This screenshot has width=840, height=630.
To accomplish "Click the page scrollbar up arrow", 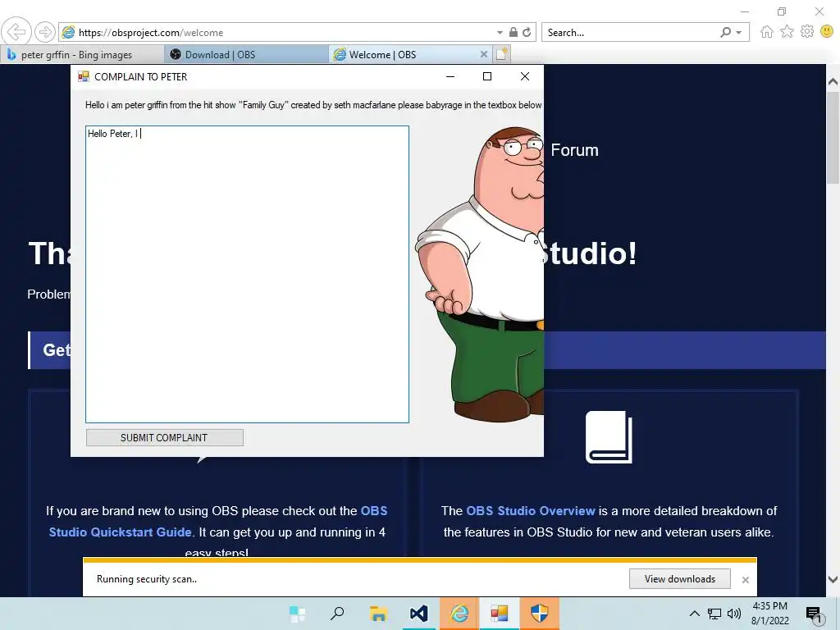I will [x=833, y=82].
